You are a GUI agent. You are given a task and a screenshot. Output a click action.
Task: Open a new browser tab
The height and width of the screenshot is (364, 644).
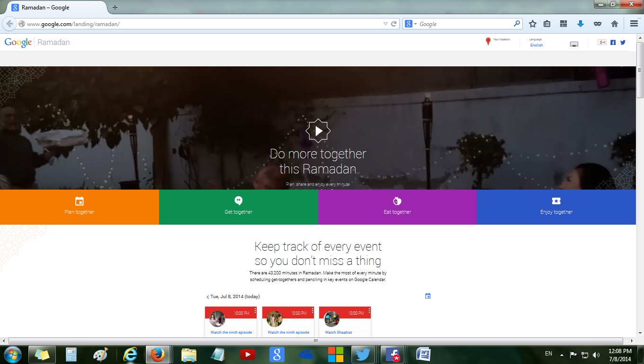[x=115, y=8]
